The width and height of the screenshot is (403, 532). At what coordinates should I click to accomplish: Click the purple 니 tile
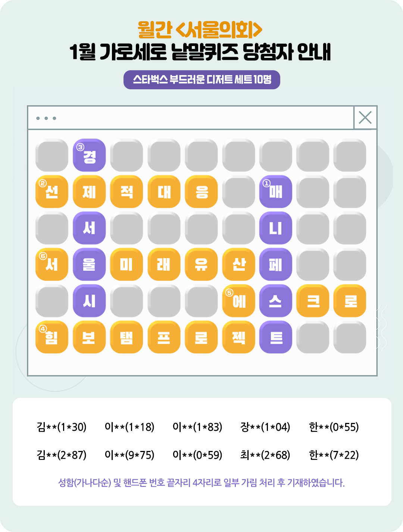[276, 228]
